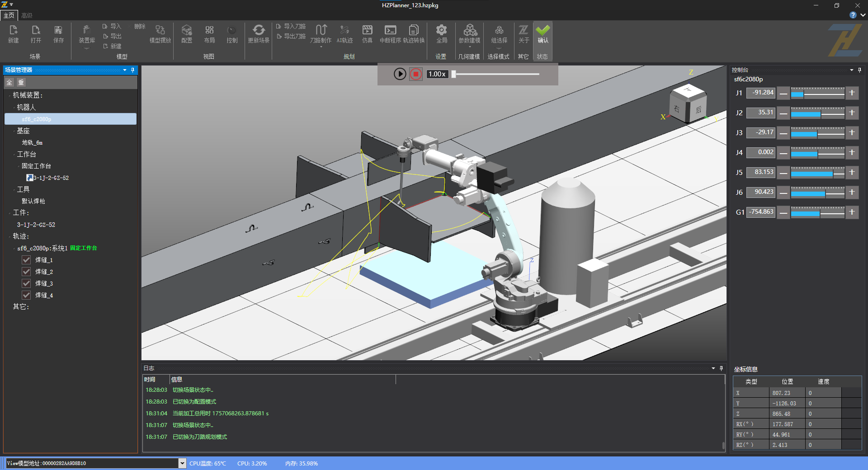The height and width of the screenshot is (470, 868).
Task: Switch to the 主页 ribbon tab
Action: 9,15
